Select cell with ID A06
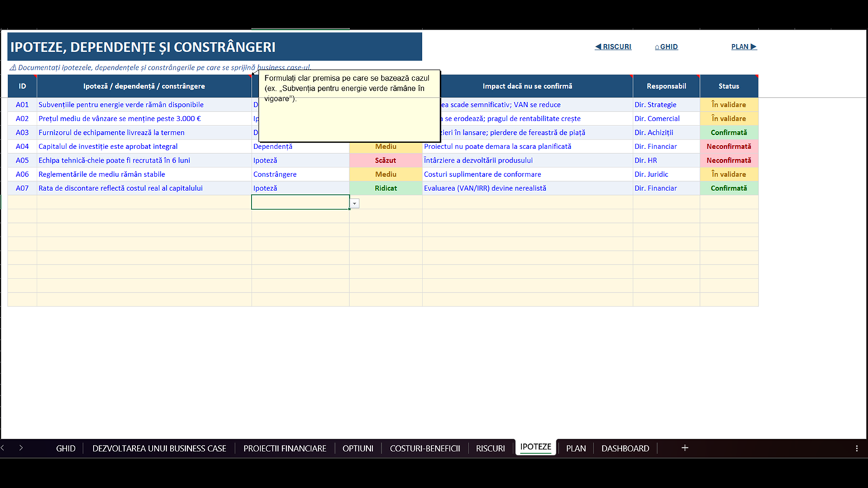 pos(22,174)
